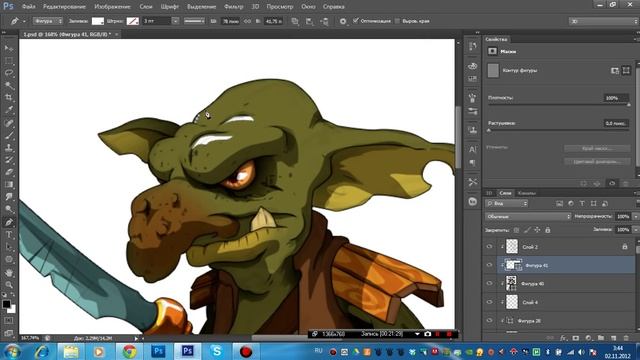Viewport: 640px width, 360px height.
Task: Select the Lasso tool
Action: pos(9,73)
